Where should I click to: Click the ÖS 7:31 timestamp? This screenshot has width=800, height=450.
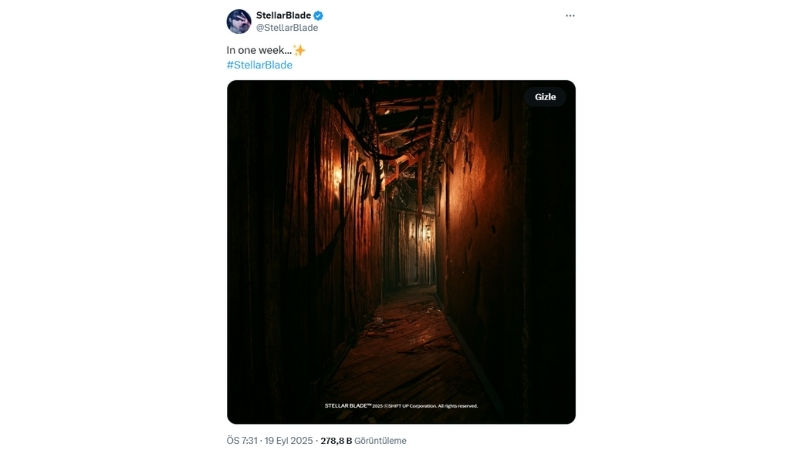242,441
